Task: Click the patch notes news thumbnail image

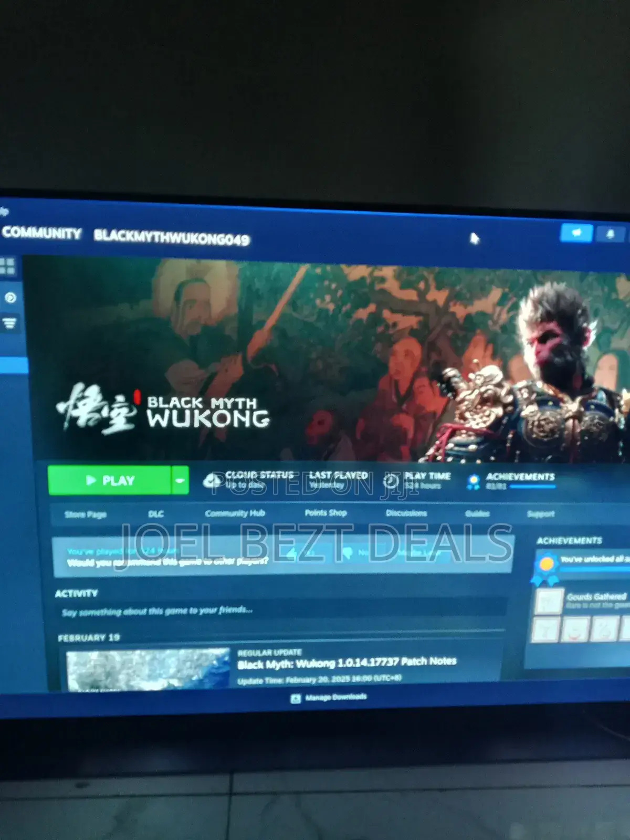Action: (x=148, y=669)
